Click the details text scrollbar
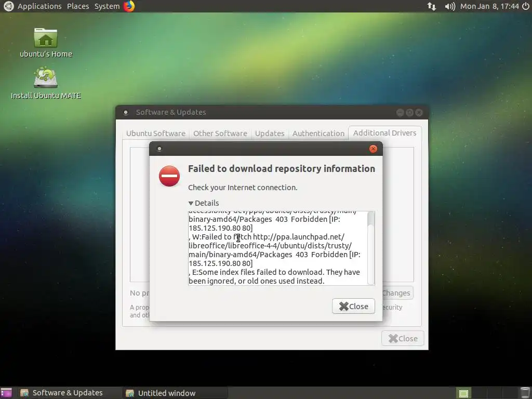This screenshot has width=532, height=399. click(371, 248)
